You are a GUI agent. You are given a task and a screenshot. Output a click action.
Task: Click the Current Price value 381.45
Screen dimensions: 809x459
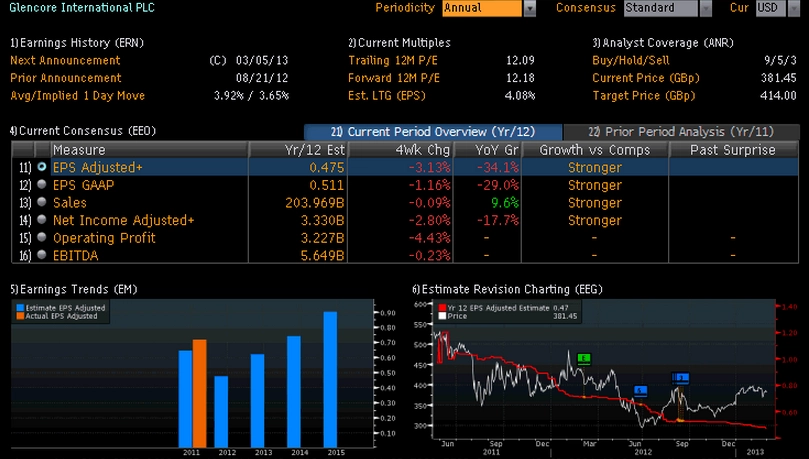click(778, 78)
